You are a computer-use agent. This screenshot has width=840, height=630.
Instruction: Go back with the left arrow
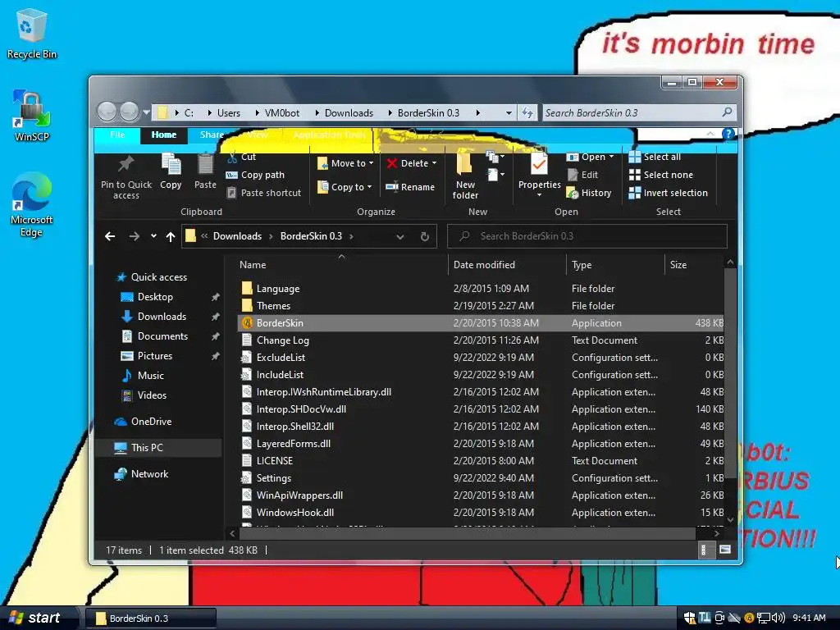[110, 236]
